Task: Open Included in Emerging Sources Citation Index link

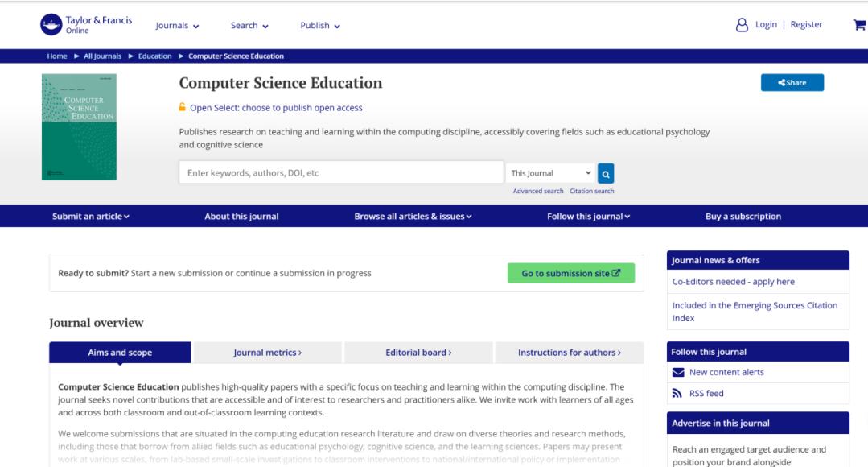Action: [x=755, y=312]
